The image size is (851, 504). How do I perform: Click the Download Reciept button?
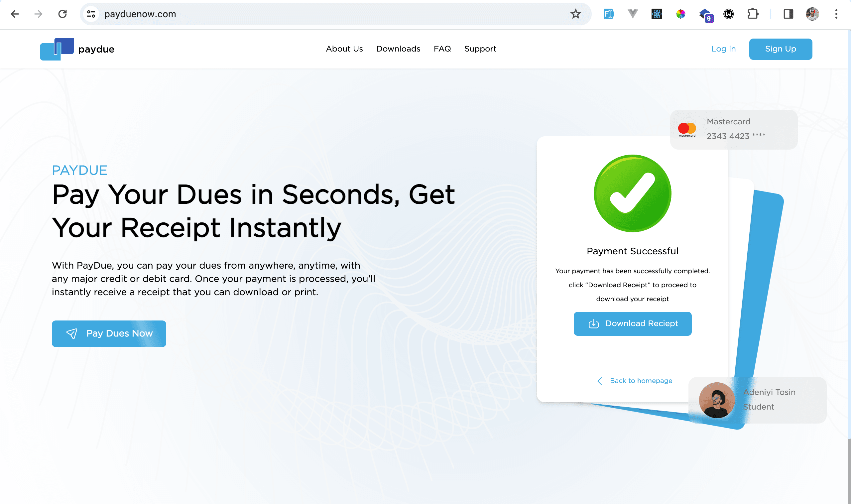(x=632, y=323)
